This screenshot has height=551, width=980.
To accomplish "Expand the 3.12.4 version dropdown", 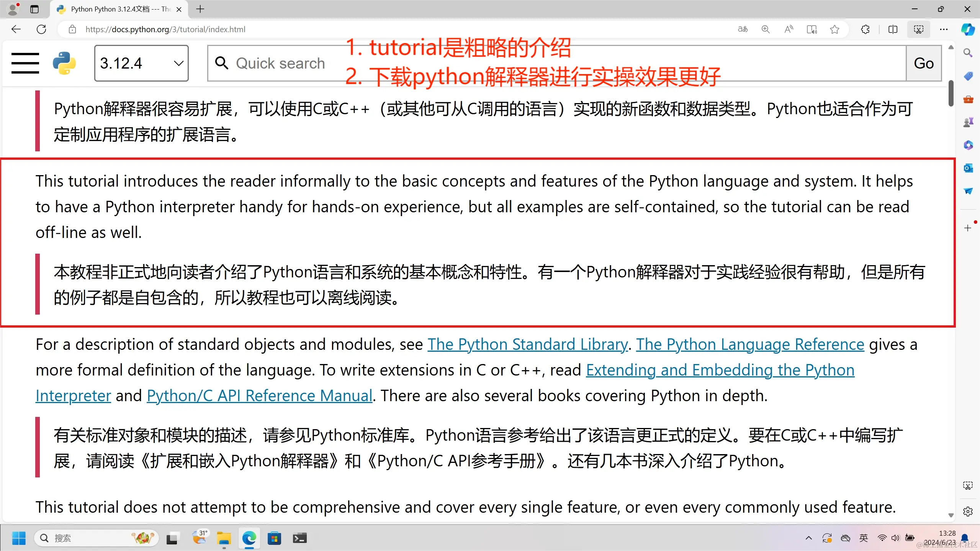I will click(141, 63).
